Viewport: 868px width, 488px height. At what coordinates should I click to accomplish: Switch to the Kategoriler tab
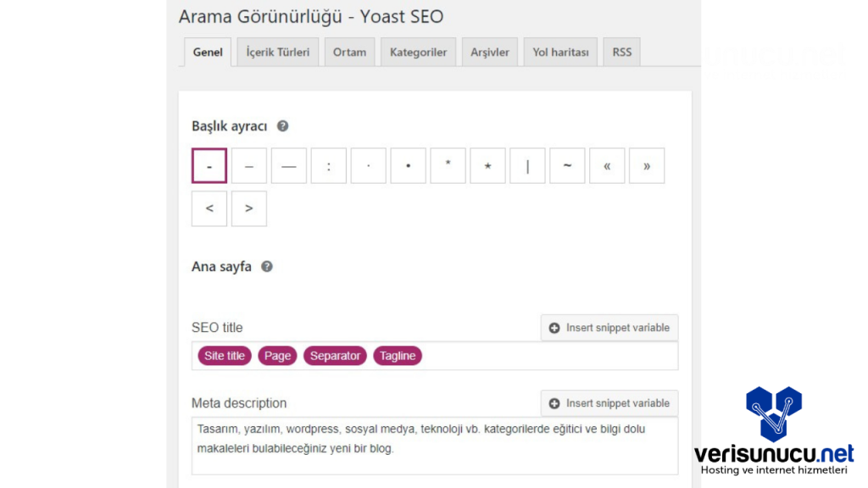418,52
